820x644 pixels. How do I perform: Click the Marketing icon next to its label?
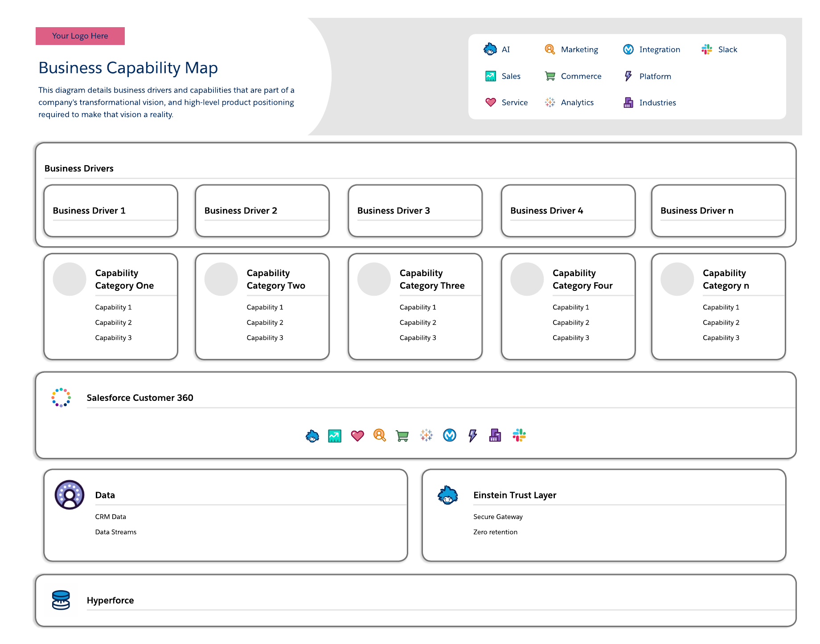click(549, 49)
